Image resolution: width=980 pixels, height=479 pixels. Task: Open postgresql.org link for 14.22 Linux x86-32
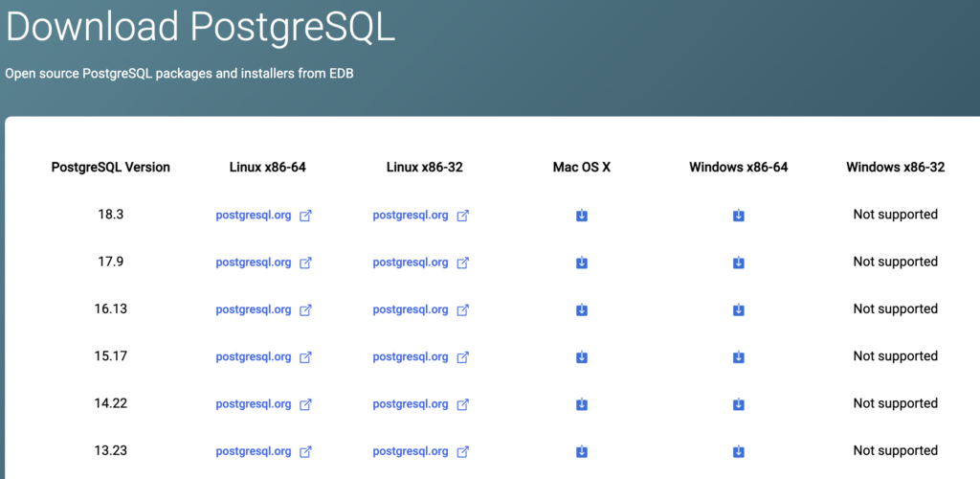pos(411,404)
